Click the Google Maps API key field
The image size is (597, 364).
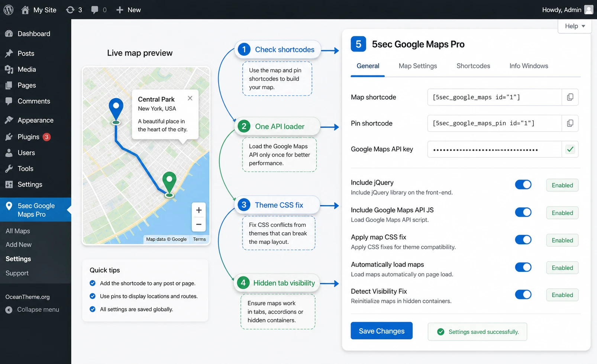494,149
